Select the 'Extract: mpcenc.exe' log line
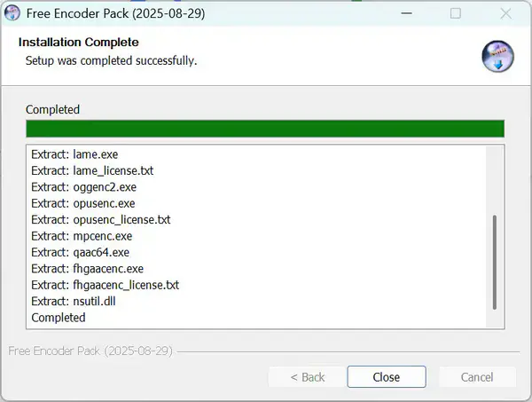The height and width of the screenshot is (402, 532). point(82,236)
